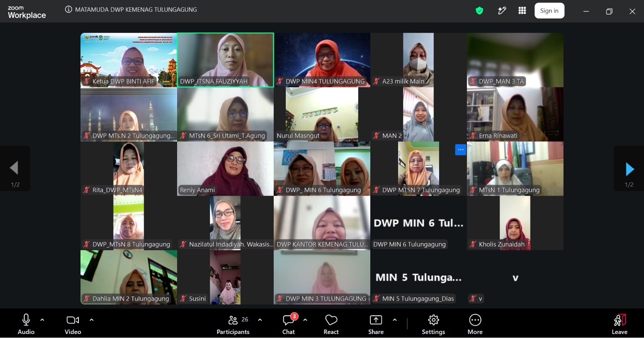The height and width of the screenshot is (338, 644).
Task: Click the muted mic icon on MAN 2 tile
Action: point(376,136)
